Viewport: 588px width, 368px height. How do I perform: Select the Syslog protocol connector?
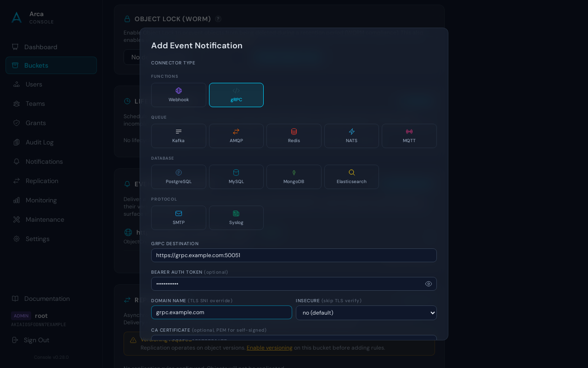pos(236,218)
